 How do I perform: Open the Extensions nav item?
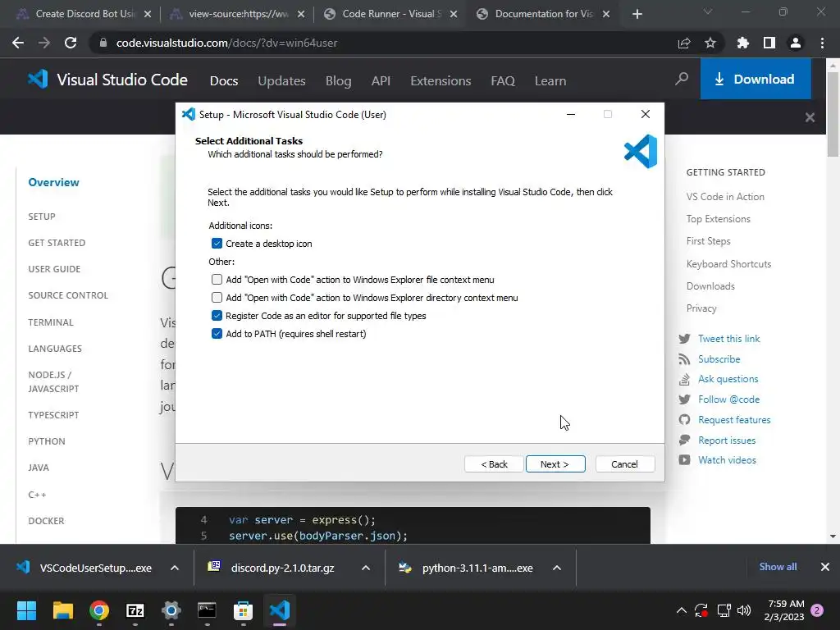pyautogui.click(x=441, y=81)
